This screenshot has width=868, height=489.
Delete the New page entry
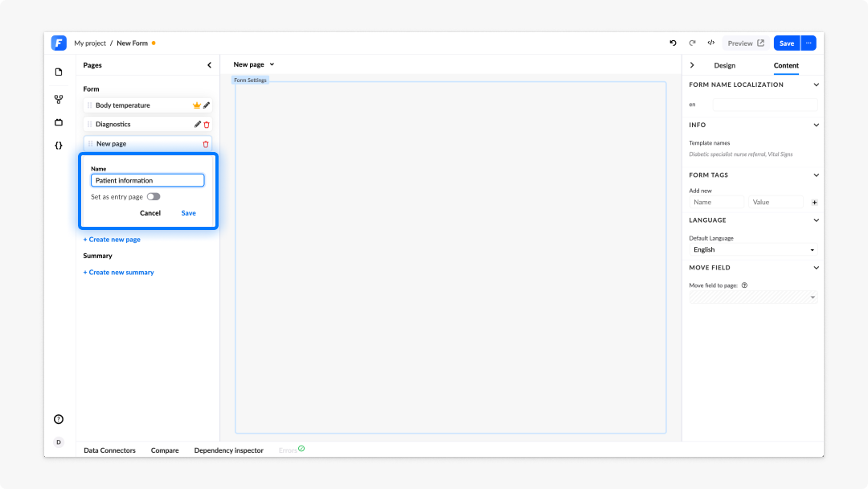(206, 144)
